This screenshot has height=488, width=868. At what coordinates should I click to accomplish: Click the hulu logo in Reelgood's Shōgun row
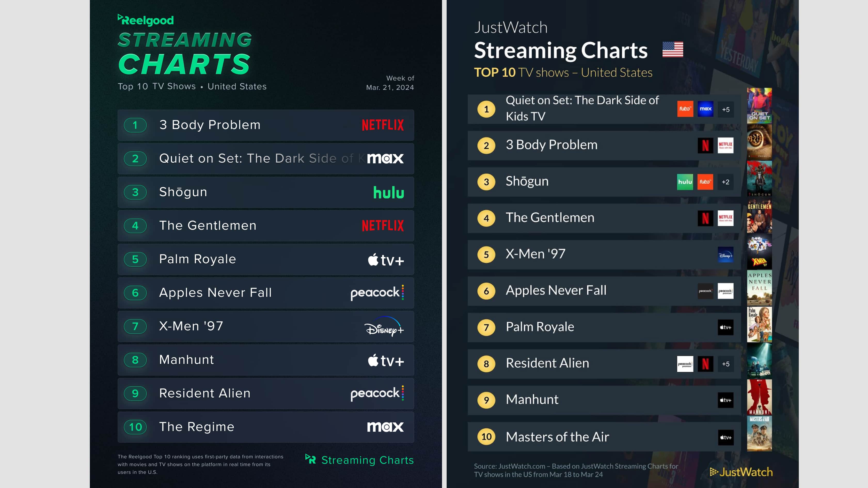388,193
